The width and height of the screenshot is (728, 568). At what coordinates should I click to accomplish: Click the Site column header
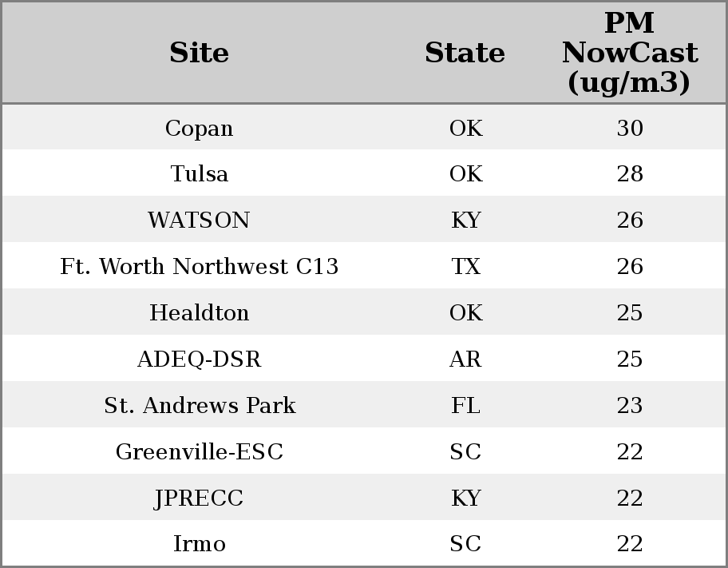pyautogui.click(x=200, y=53)
